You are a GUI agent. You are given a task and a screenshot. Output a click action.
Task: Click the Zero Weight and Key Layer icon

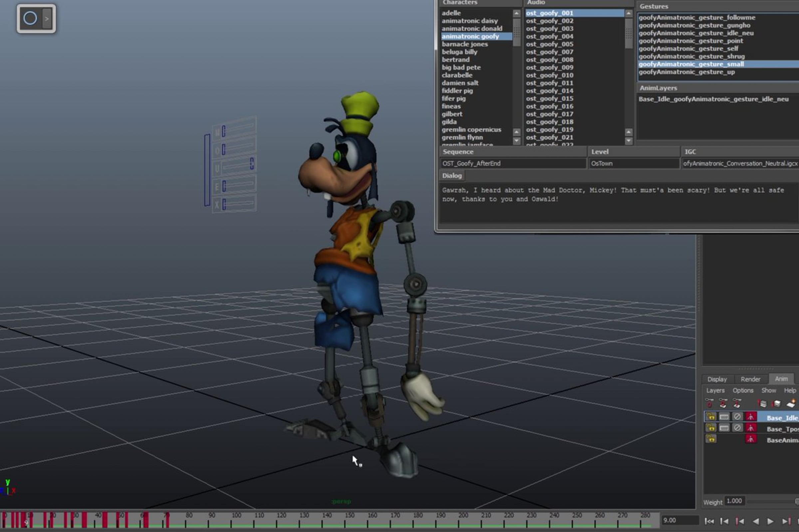[723, 403]
